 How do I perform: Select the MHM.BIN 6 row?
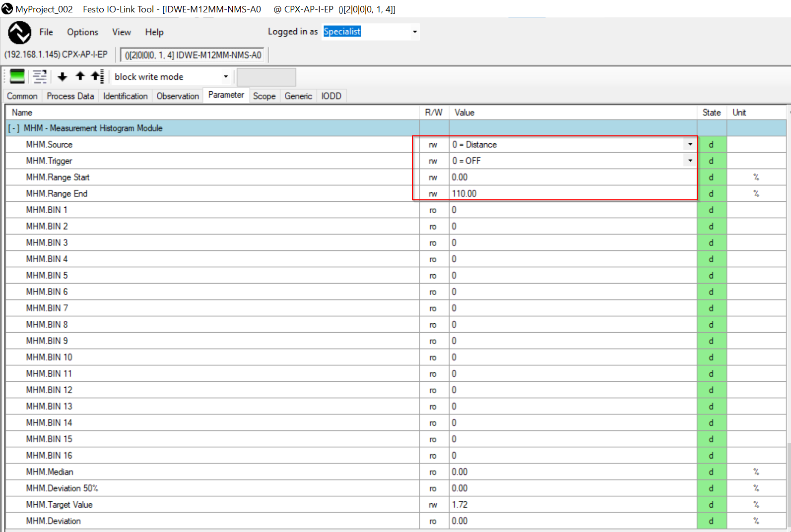(x=395, y=292)
